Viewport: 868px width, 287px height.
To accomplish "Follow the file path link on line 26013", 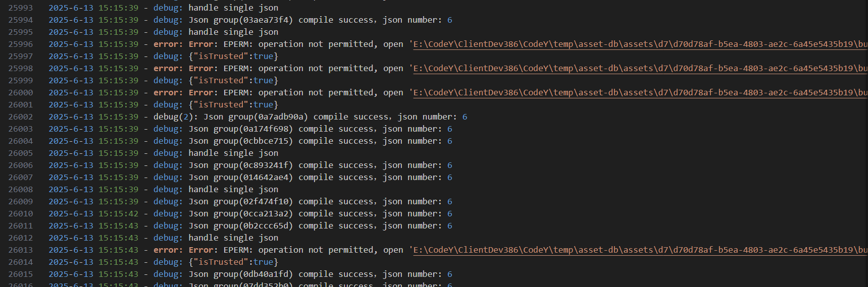I will point(639,250).
